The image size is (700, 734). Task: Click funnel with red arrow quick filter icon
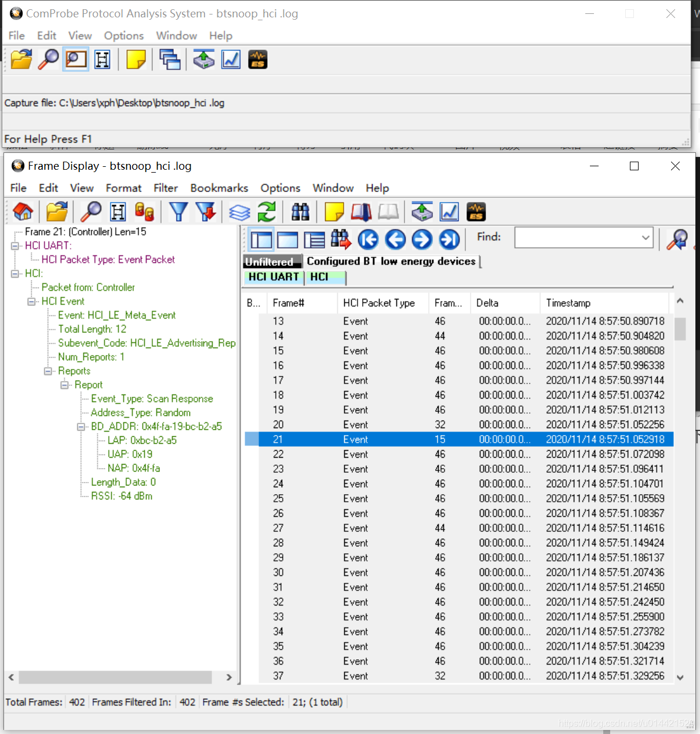(206, 211)
